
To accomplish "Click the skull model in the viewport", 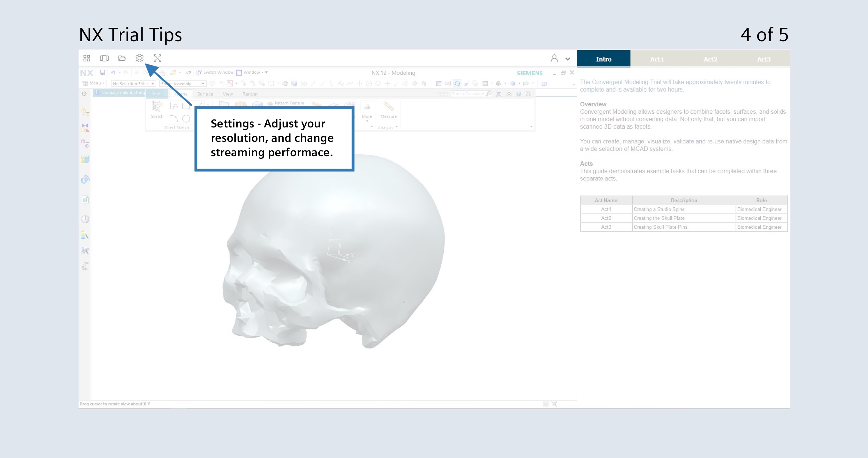I will pyautogui.click(x=334, y=251).
